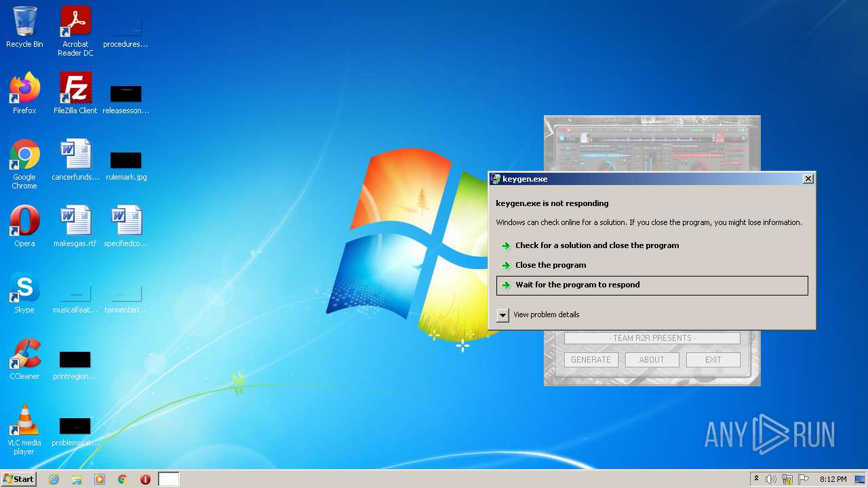
Task: Open the network tray icon
Action: tap(787, 479)
